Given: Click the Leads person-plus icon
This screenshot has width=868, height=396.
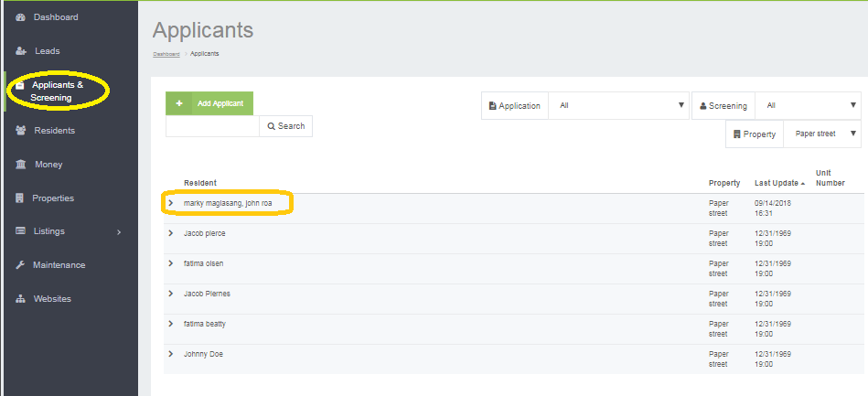Looking at the screenshot, I should click(x=20, y=51).
